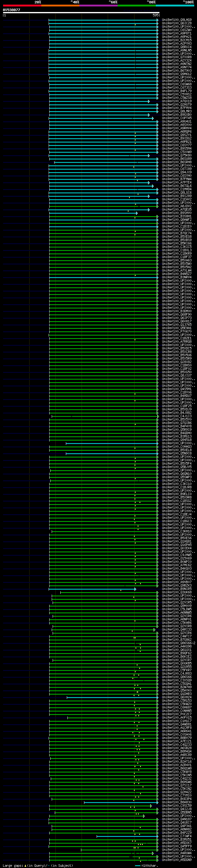This screenshot has height=868, width=197.
Task: Select hit UniRef100_Q6ICZ8
Action: tap(177, 23)
